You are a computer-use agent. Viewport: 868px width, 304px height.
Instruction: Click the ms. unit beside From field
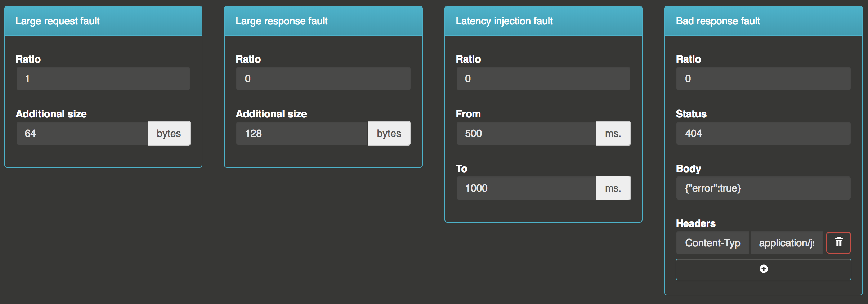click(613, 133)
